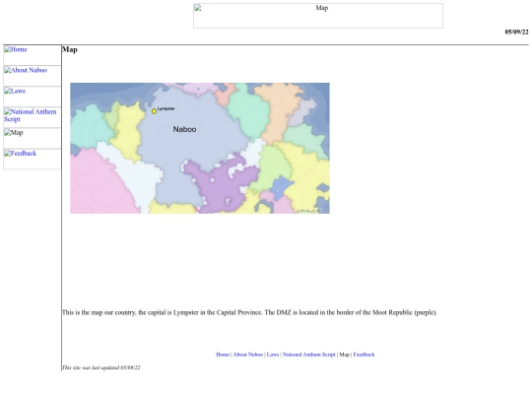Click the Map page heading
Image resolution: width=532 pixels, height=399 pixels.
pos(70,49)
